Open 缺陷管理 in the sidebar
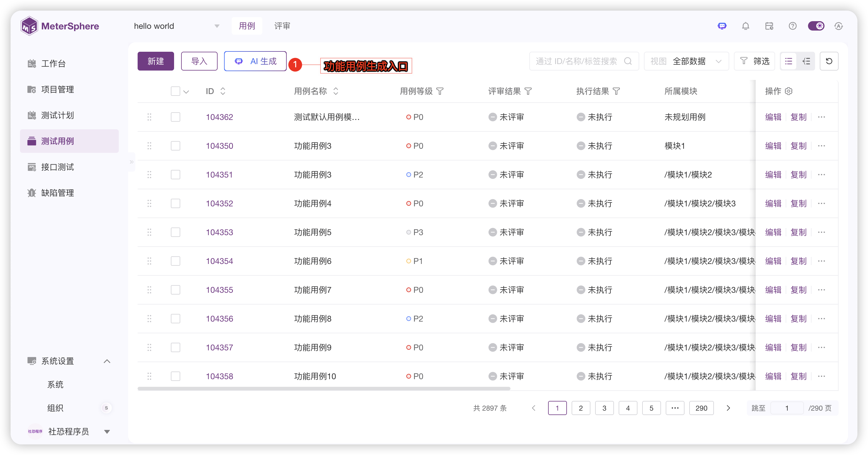This screenshot has width=868, height=455. point(69,193)
